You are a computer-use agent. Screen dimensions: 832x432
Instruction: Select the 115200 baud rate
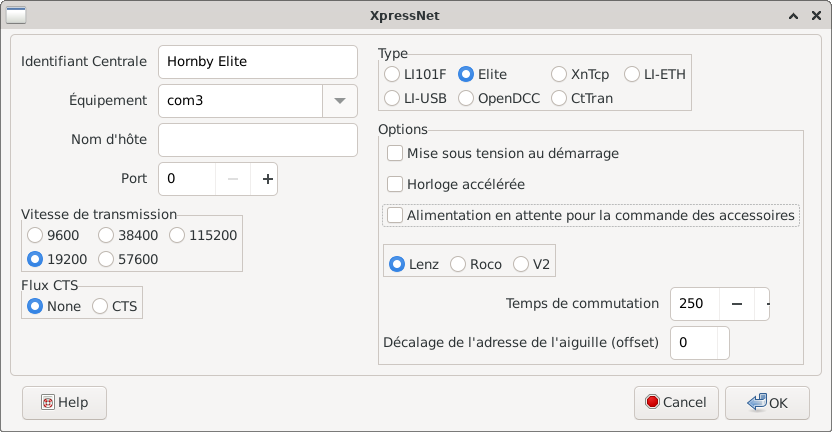(178, 236)
